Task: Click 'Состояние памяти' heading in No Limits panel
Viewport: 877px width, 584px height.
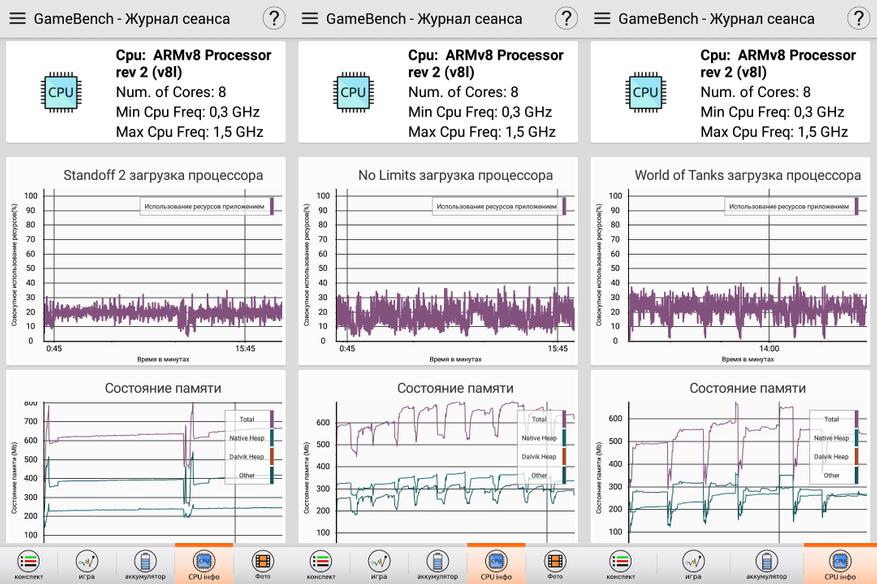Action: pos(455,388)
